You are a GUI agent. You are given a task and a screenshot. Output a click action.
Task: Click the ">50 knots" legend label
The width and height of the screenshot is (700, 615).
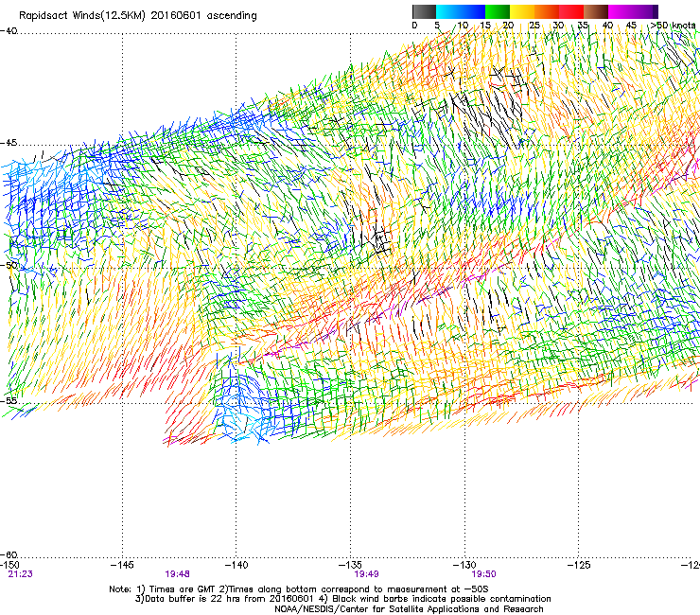click(673, 26)
